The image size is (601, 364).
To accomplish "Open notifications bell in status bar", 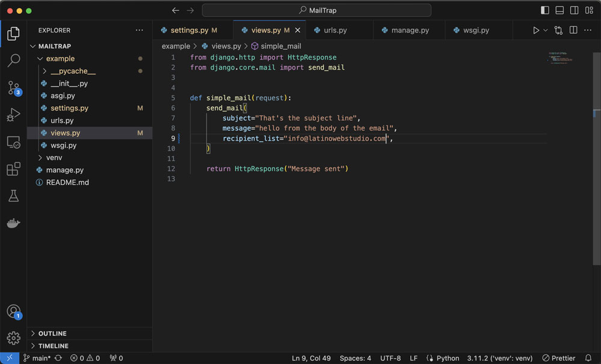I will [588, 358].
